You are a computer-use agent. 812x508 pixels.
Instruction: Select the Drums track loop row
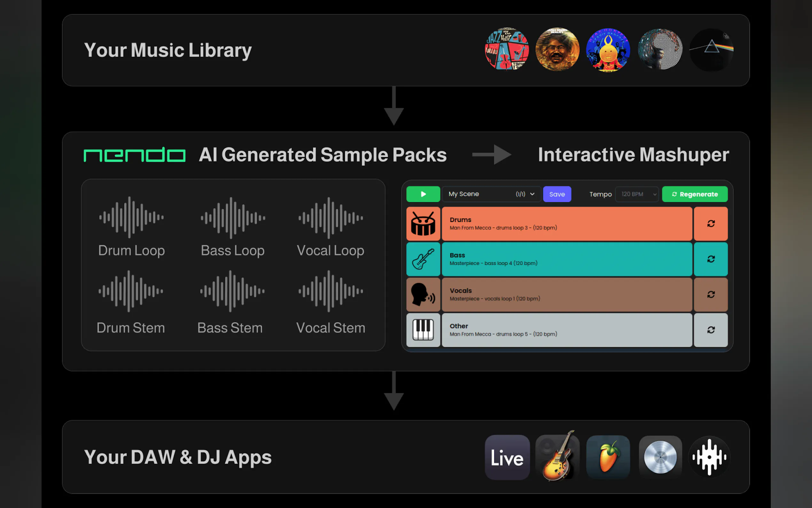coord(566,224)
